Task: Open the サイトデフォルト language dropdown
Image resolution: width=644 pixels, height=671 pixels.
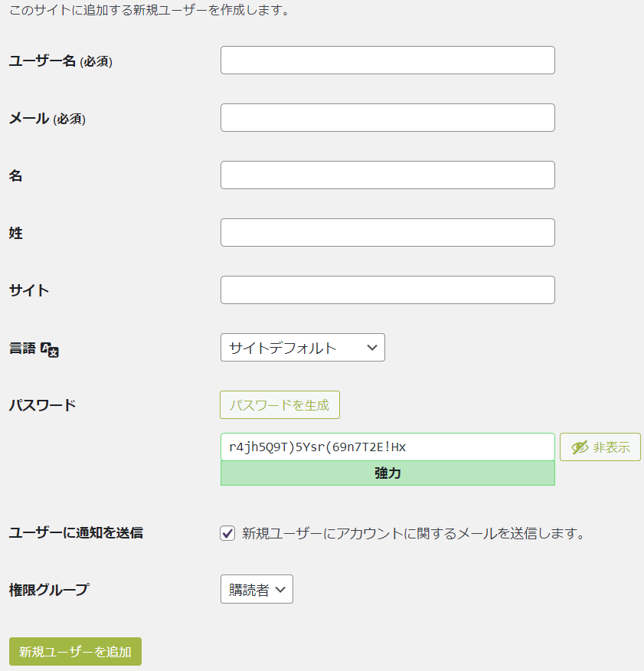Action: 302,348
